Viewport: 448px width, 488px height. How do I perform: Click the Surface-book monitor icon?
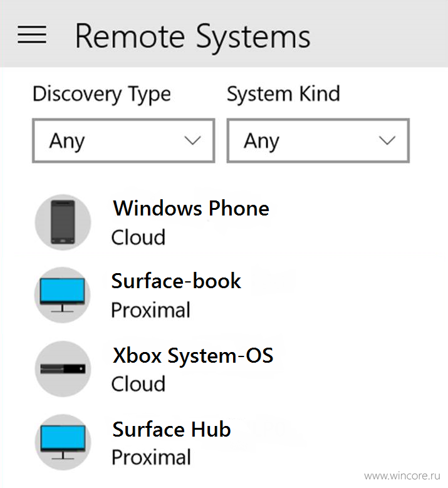[62, 295]
